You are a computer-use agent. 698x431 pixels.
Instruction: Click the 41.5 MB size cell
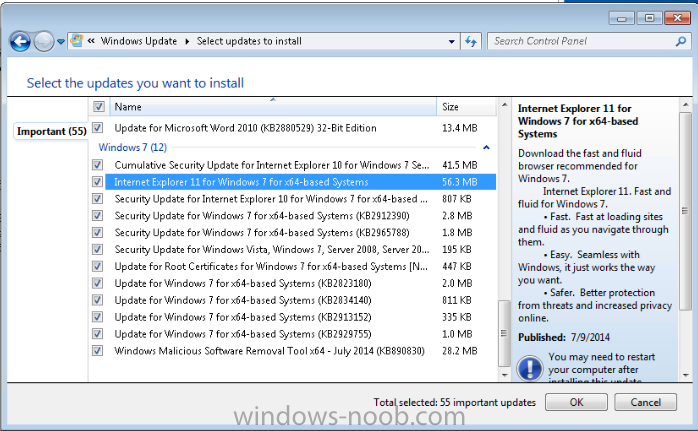[459, 165]
